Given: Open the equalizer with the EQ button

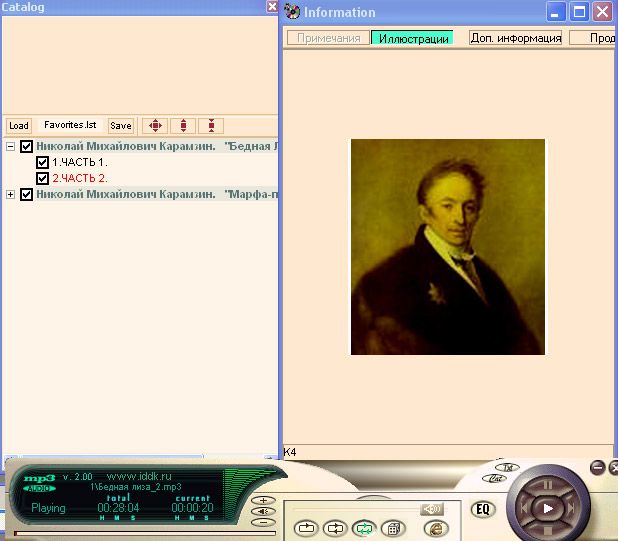Looking at the screenshot, I should pyautogui.click(x=483, y=509).
